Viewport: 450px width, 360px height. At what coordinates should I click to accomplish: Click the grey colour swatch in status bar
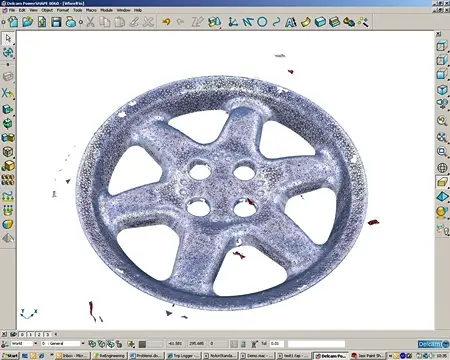pos(143,344)
